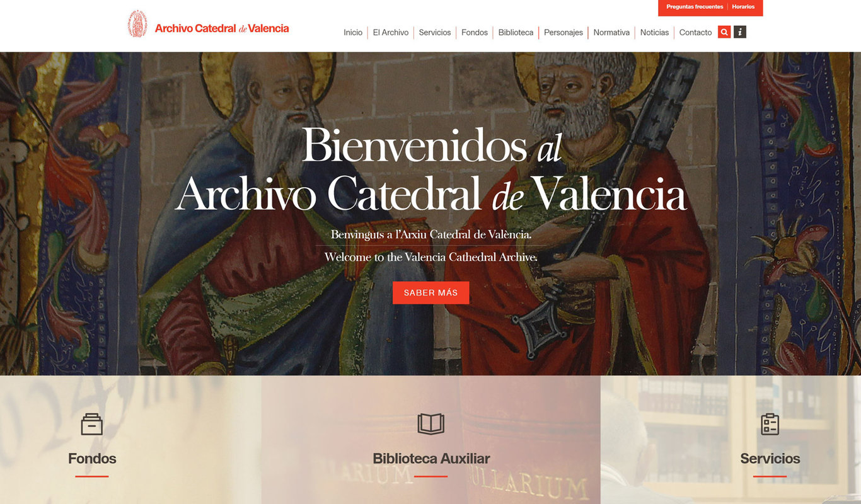The height and width of the screenshot is (504, 861).
Task: Open the Biblioteca navigation item
Action: [x=516, y=32]
